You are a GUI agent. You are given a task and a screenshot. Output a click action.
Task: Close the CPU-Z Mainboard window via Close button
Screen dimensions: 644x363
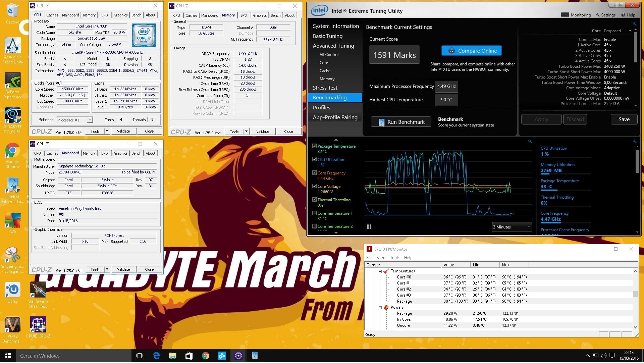click(149, 270)
